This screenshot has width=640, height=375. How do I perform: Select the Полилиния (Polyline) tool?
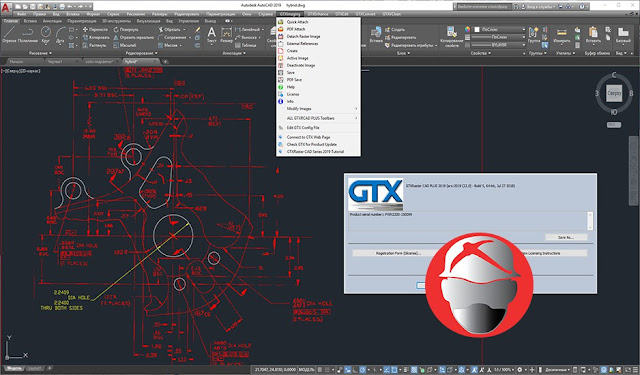point(28,35)
